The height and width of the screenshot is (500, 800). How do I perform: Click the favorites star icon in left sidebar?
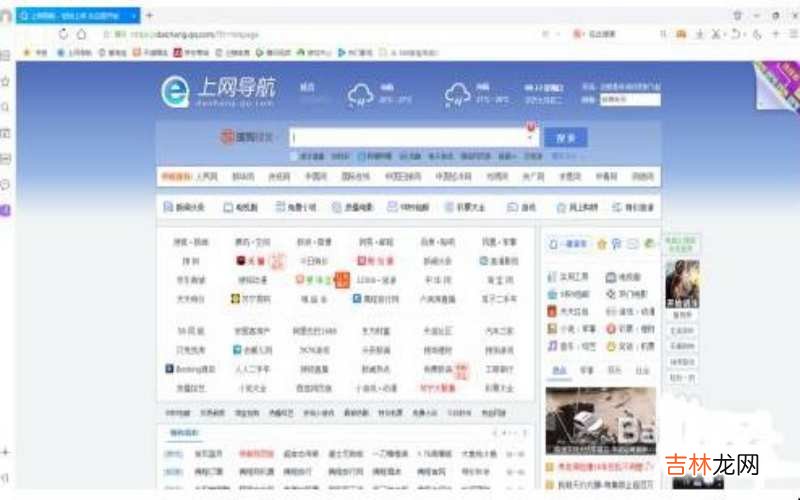click(x=6, y=81)
